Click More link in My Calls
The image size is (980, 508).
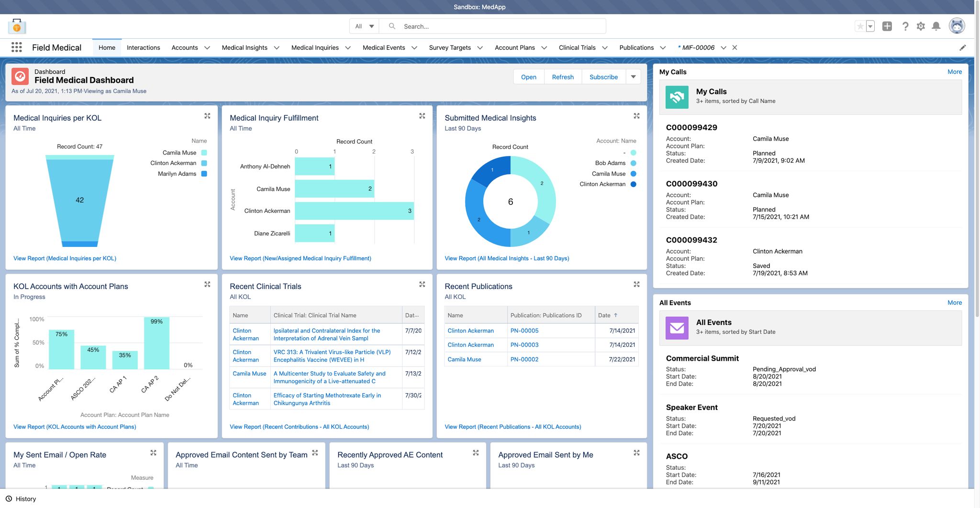tap(955, 72)
